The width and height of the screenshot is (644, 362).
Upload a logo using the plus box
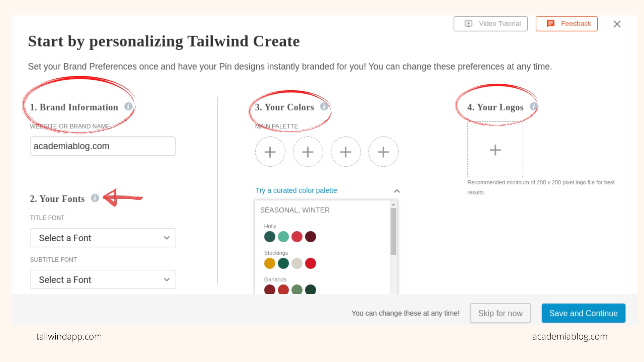pos(495,149)
